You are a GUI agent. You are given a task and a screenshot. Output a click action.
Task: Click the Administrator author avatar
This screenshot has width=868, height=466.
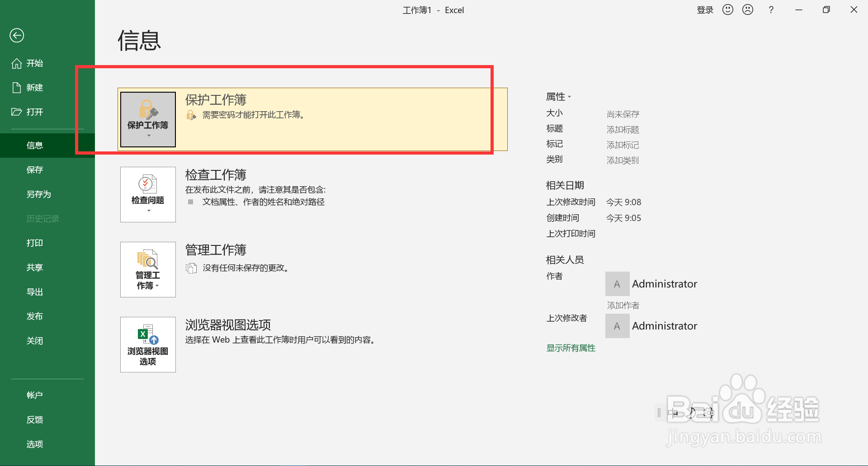pyautogui.click(x=617, y=283)
